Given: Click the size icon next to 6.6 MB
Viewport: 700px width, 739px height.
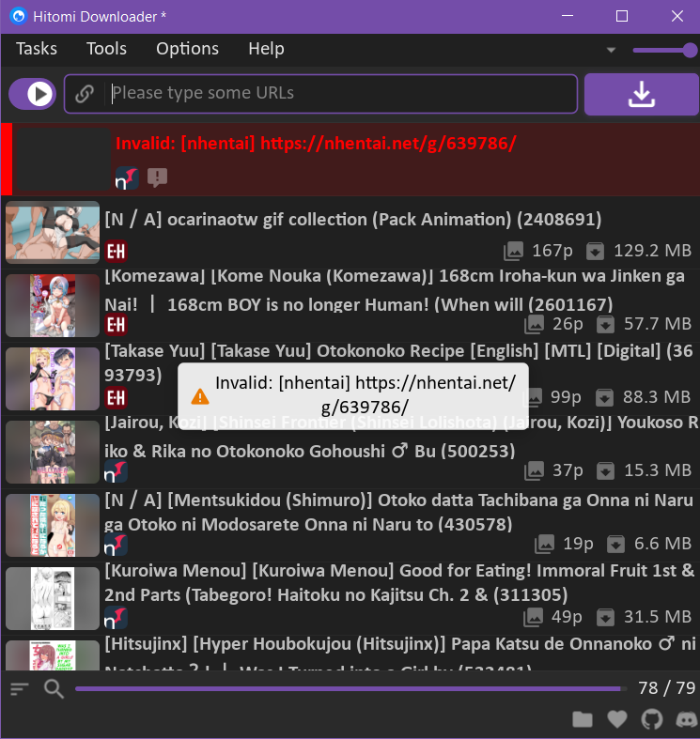Looking at the screenshot, I should point(615,544).
